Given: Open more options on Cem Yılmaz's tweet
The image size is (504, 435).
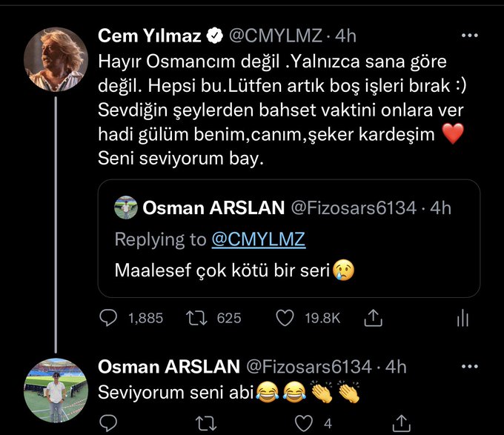Looking at the screenshot, I should (x=469, y=35).
